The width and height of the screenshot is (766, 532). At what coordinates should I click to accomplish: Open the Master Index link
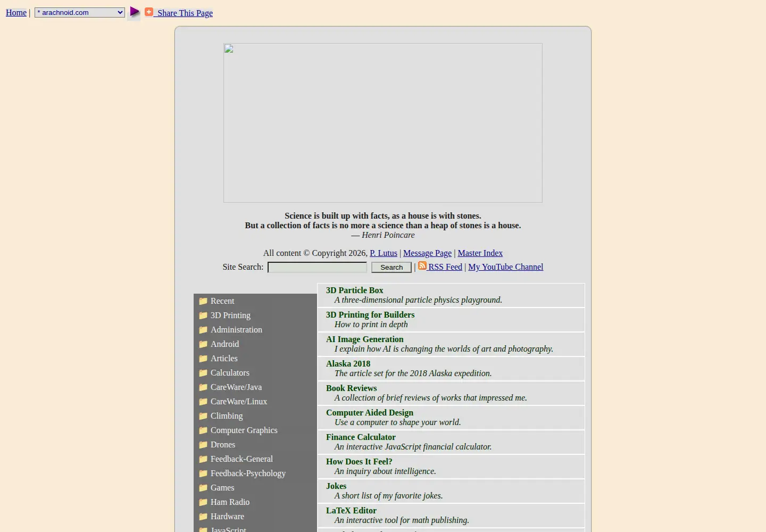[480, 253]
